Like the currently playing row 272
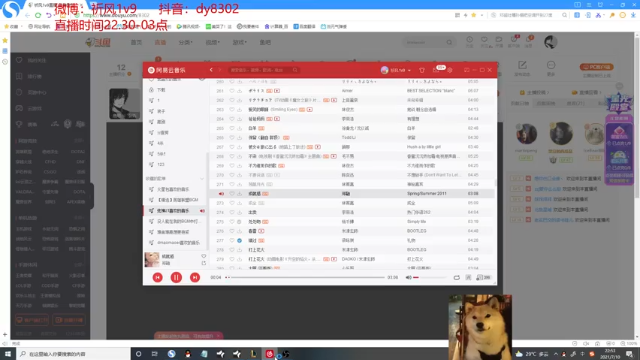Screen dimensions: 640x360 point(232,193)
